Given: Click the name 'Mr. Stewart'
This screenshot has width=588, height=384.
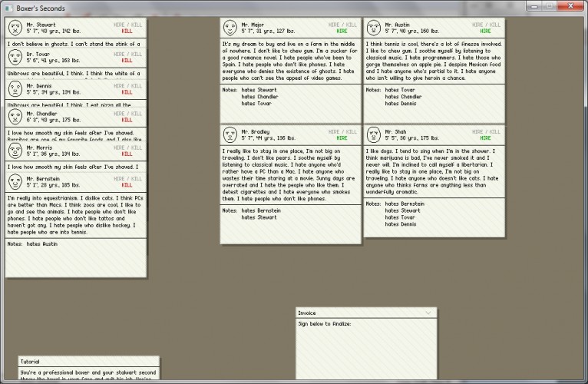Looking at the screenshot, I should pos(41,25).
